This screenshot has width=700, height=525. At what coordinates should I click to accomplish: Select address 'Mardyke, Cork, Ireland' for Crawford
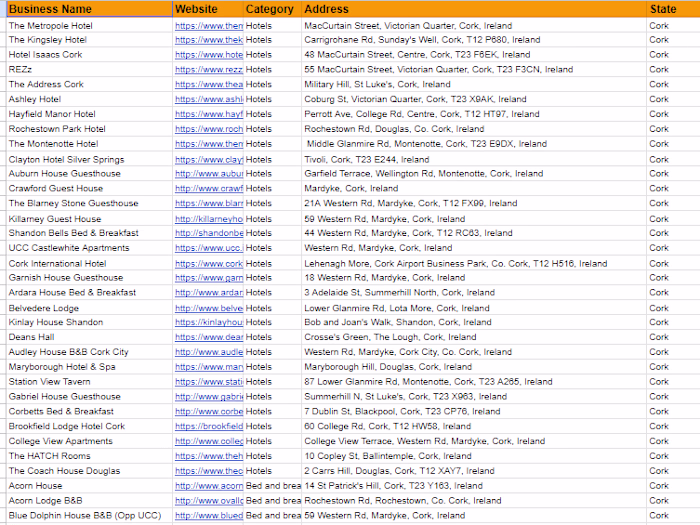pos(474,188)
